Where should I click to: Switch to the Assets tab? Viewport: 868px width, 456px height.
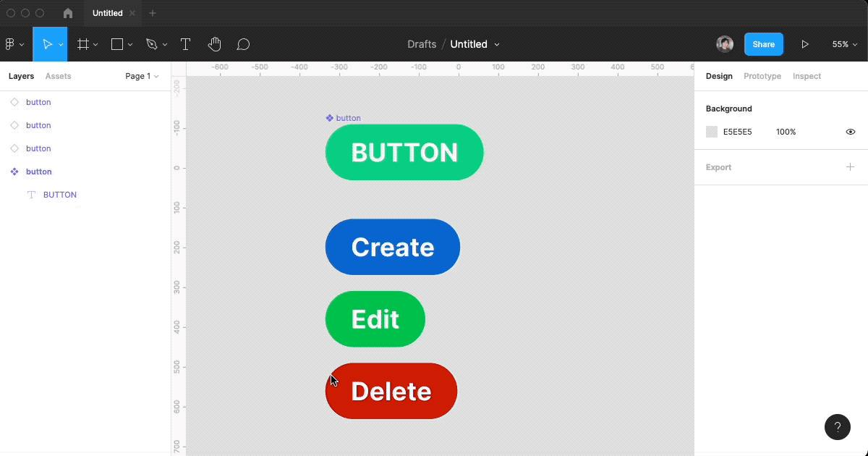click(58, 76)
